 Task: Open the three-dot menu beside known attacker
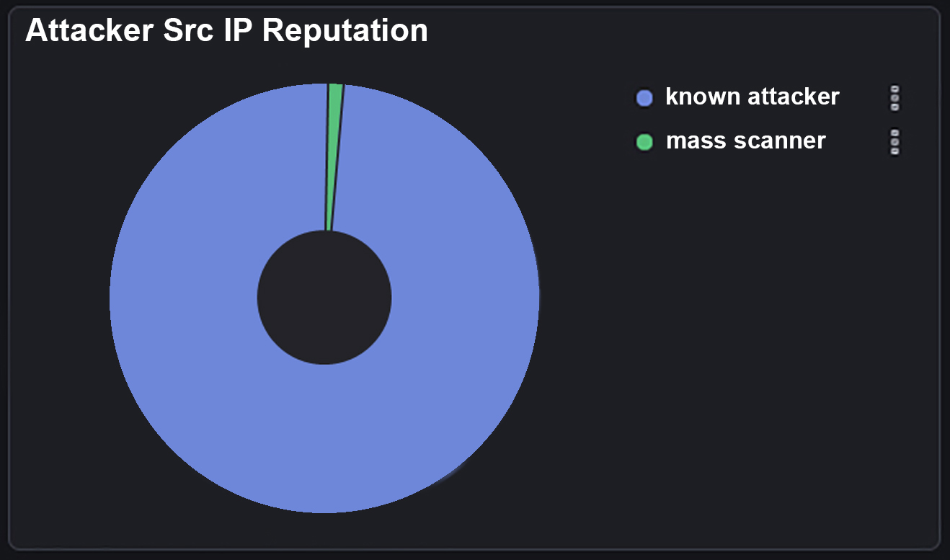(894, 97)
